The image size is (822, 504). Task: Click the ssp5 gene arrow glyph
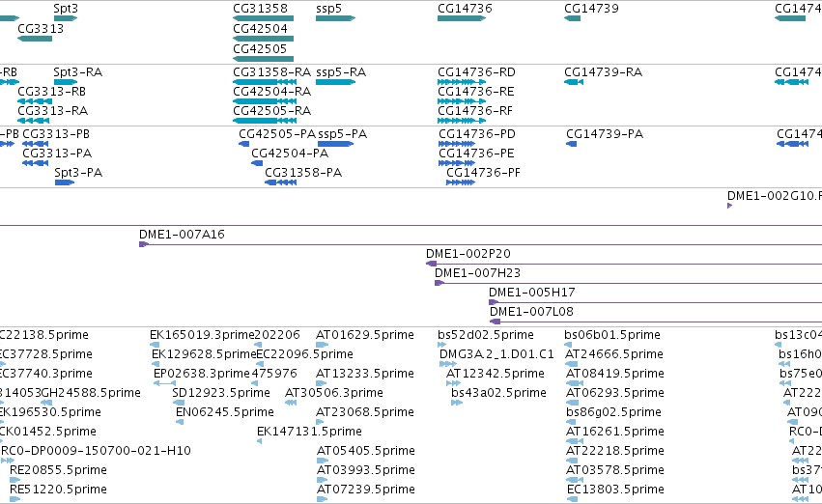tap(335, 18)
